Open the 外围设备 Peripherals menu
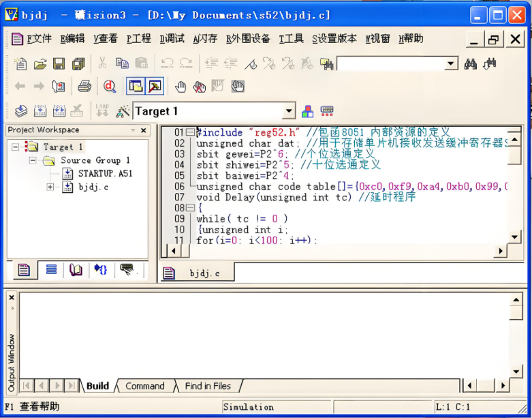This screenshot has height=418, width=532. [248, 39]
